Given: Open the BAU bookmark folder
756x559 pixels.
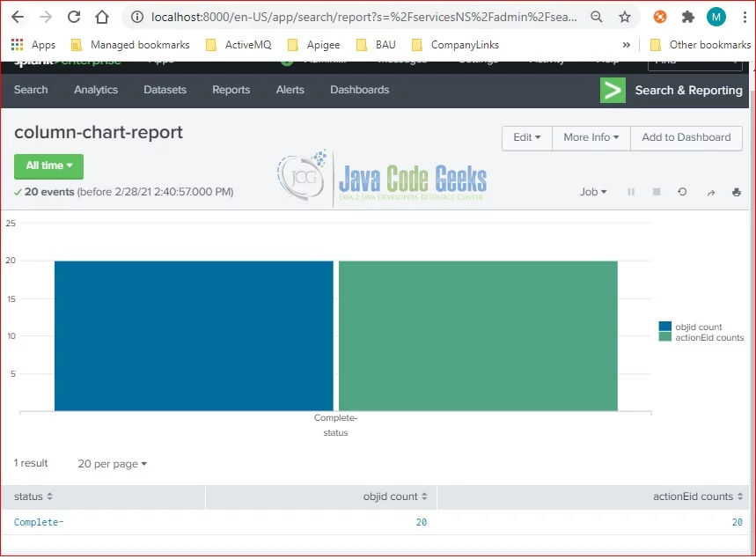Looking at the screenshot, I should [x=376, y=45].
